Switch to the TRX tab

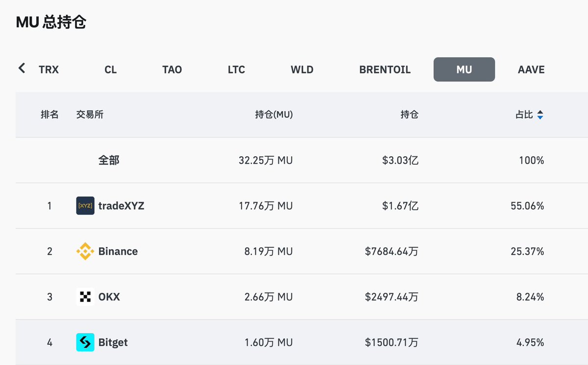point(49,70)
